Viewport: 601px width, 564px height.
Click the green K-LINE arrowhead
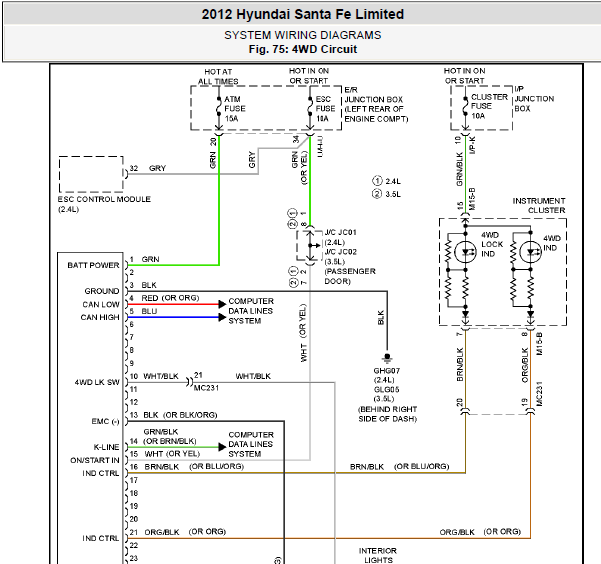click(222, 447)
